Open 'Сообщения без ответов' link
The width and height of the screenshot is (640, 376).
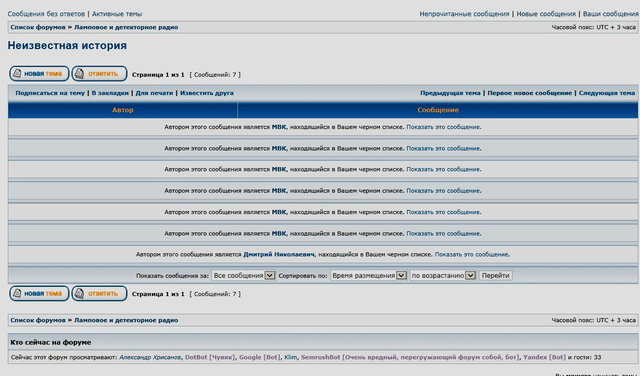click(x=46, y=14)
